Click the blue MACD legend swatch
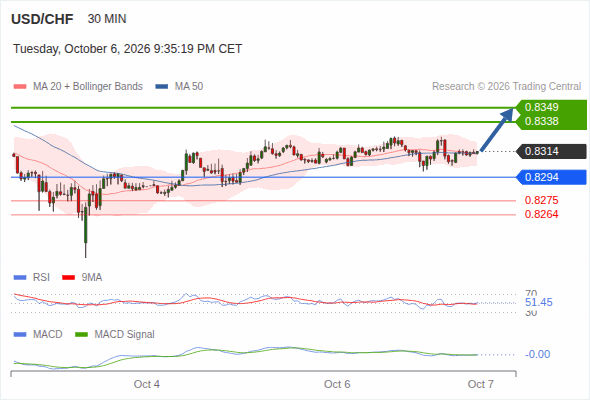This screenshot has width=590, height=400. 20,335
